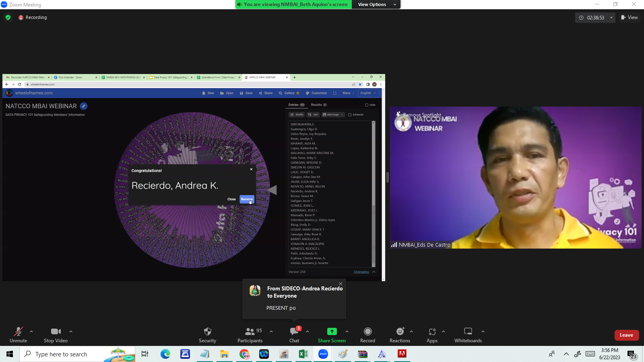The width and height of the screenshot is (644, 362).
Task: Click the Recording indicator
Action: pyautogui.click(x=33, y=17)
